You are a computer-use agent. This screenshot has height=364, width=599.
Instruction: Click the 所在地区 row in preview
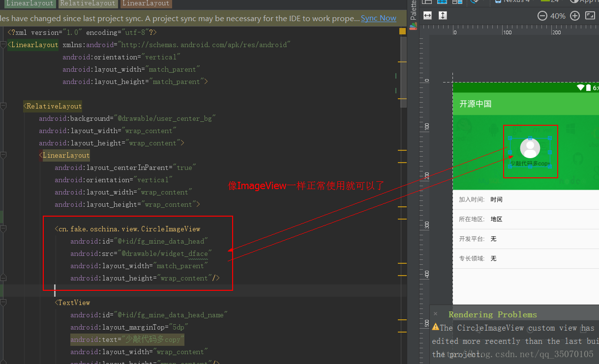[x=526, y=219]
